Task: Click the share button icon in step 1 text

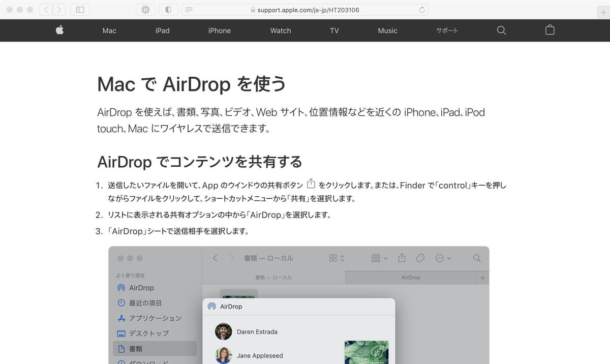Action: click(312, 184)
